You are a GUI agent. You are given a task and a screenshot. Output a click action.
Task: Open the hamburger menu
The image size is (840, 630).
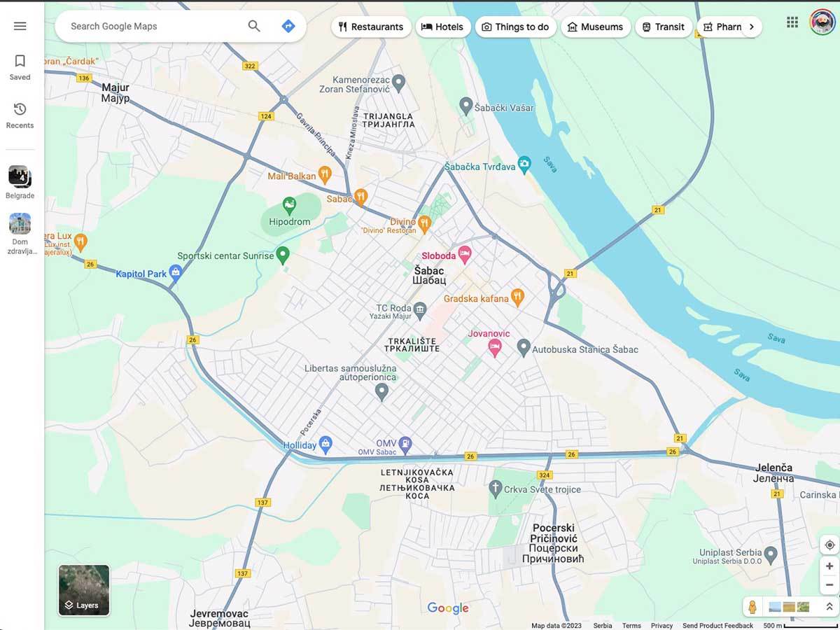point(20,25)
